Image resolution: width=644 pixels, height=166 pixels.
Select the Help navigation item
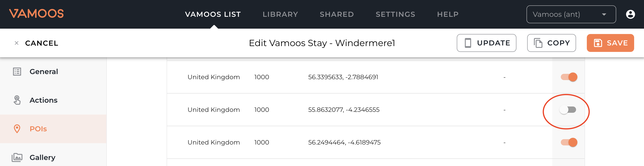tap(448, 14)
